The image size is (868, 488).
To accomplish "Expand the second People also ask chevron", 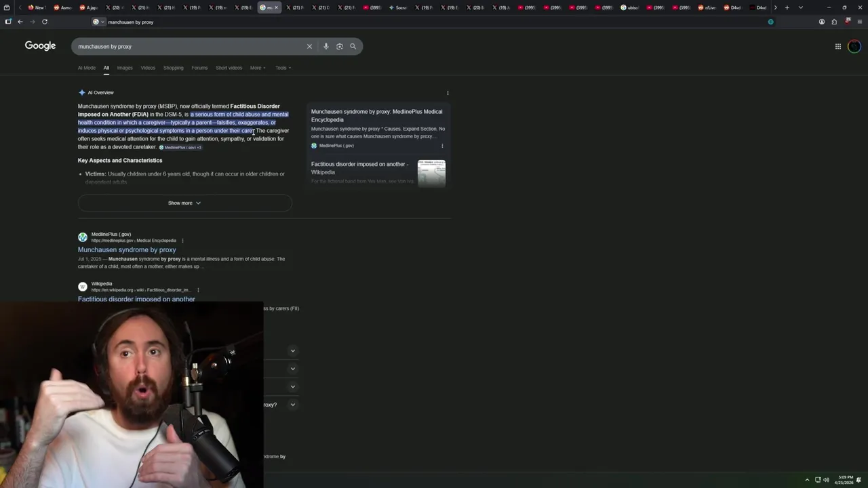I will click(293, 369).
